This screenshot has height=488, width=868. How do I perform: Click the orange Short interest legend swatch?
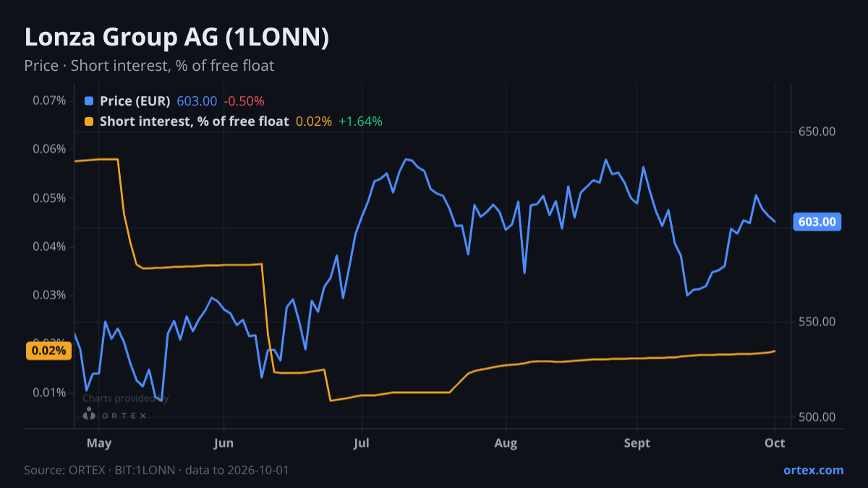(x=89, y=121)
